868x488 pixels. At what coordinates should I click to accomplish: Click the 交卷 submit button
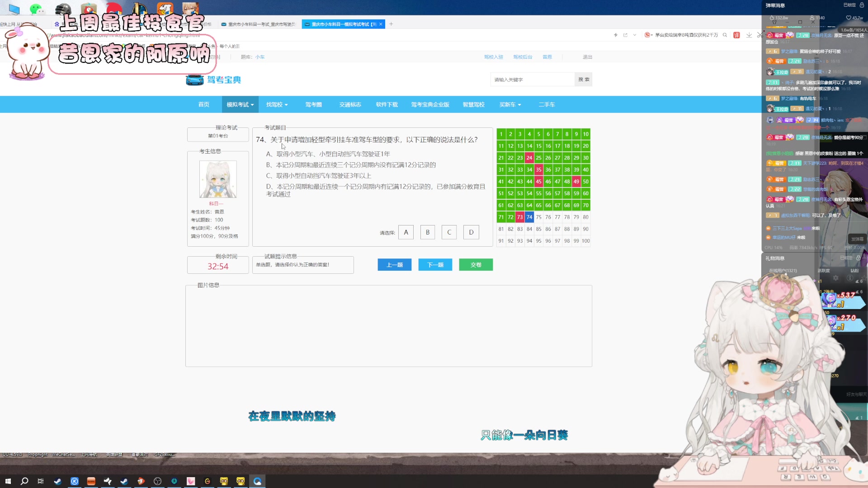coord(476,264)
